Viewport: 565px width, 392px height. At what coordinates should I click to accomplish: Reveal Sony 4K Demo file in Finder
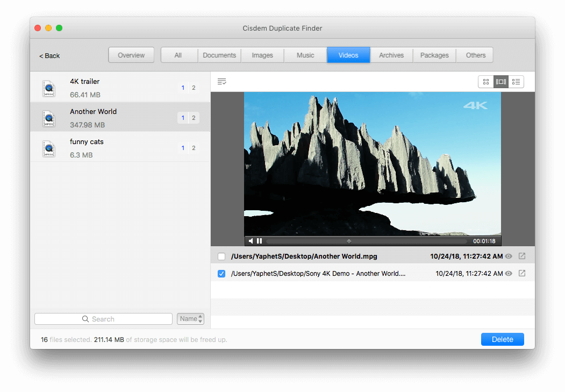pos(522,273)
